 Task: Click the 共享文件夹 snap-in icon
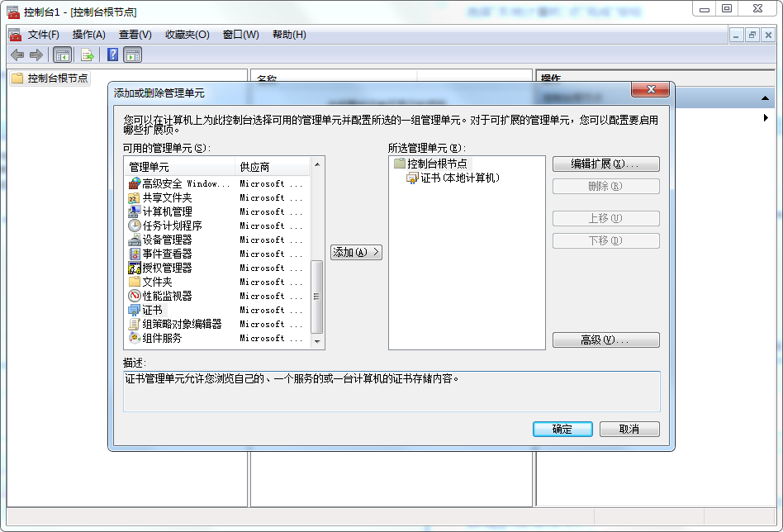[x=135, y=197]
